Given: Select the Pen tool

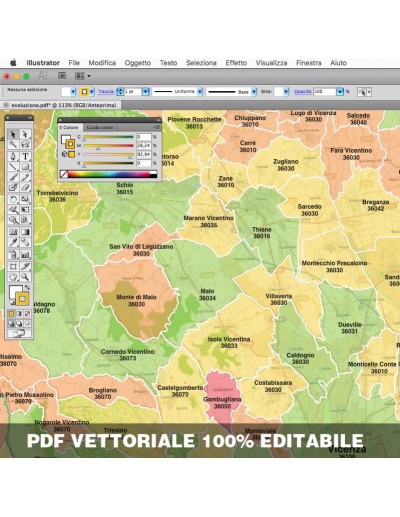Looking at the screenshot, I should pos(13,156).
